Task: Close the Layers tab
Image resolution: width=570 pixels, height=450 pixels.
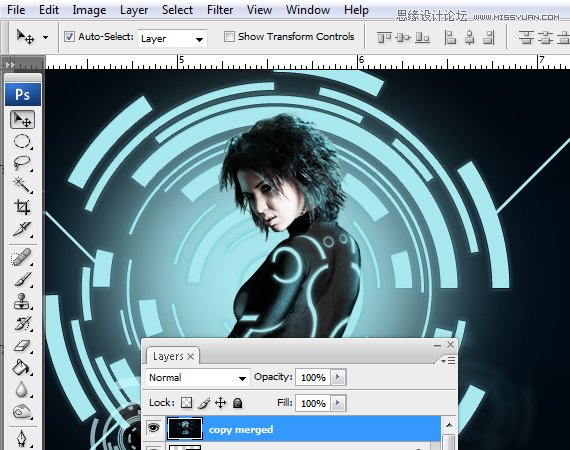Action: click(190, 357)
